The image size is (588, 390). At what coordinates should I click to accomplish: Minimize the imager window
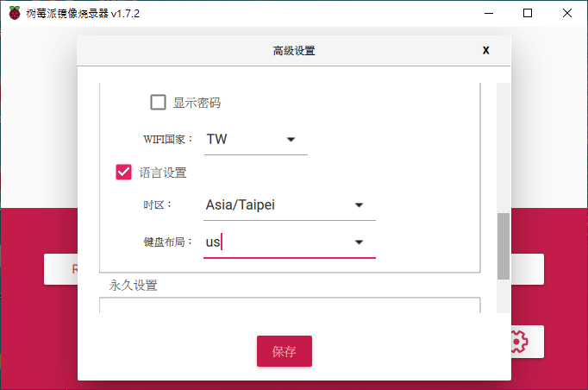489,14
